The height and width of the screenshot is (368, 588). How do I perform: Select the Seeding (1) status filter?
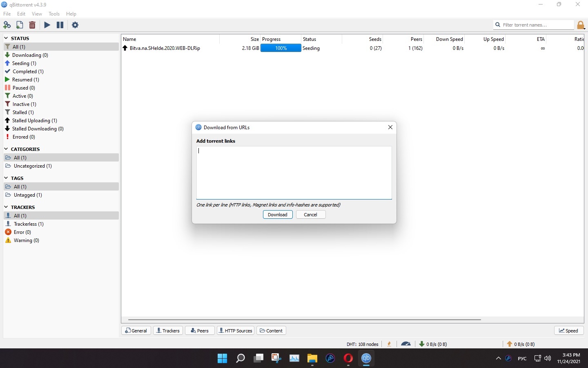[x=61, y=63]
